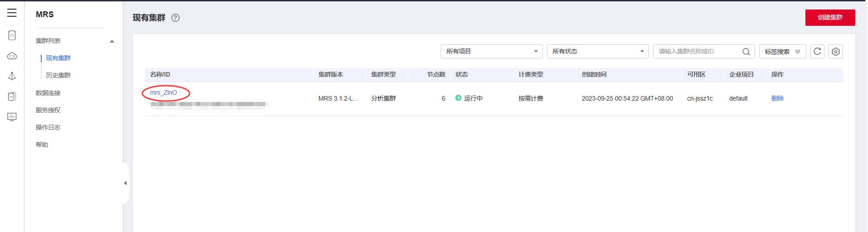The height and width of the screenshot is (232, 868).
Task: Open the hamburger menu at top left
Action: coord(12,13)
